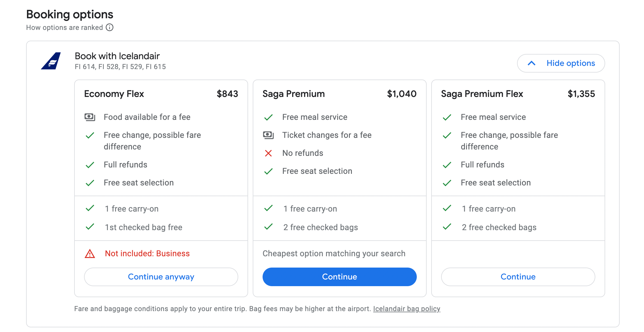Click the Icelandair airline logo
The image size is (644, 332).
click(x=51, y=61)
